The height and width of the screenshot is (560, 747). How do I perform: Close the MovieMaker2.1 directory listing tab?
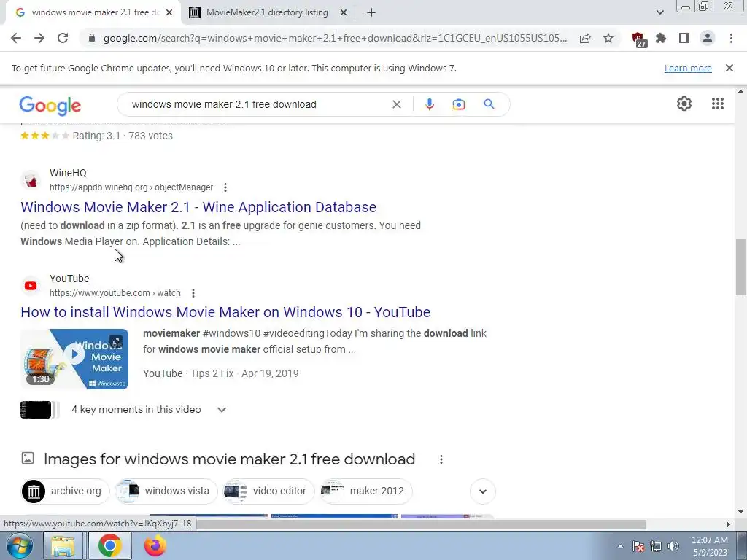pyautogui.click(x=344, y=13)
